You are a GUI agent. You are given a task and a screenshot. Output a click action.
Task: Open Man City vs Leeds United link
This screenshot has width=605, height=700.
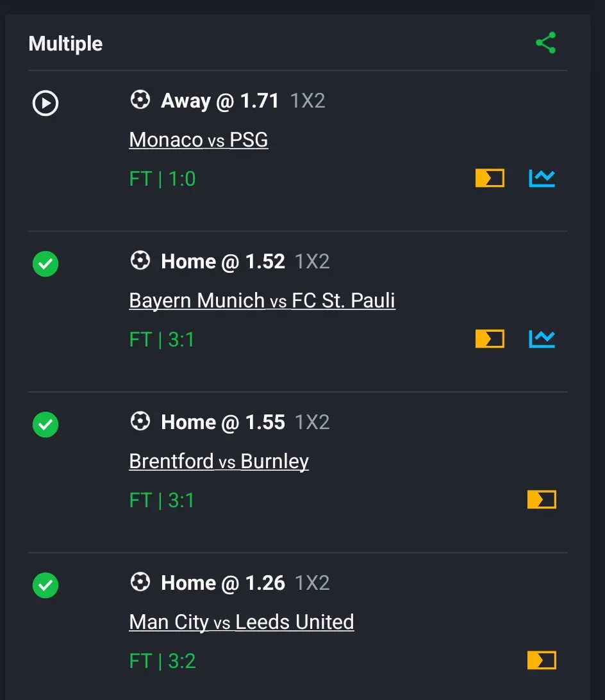[241, 622]
